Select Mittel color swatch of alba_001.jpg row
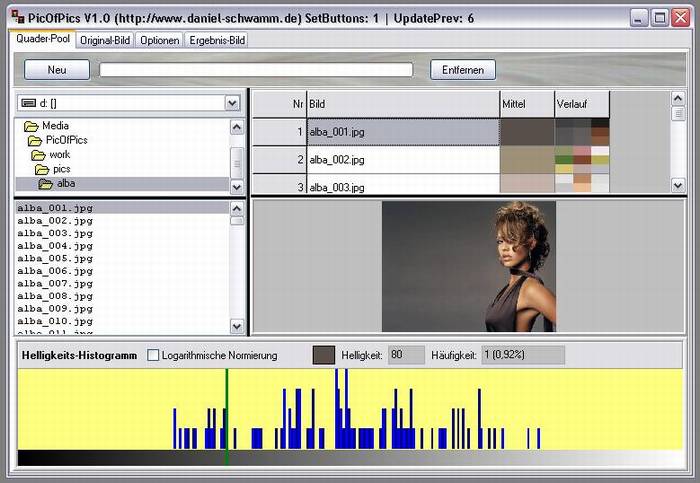 pos(527,132)
